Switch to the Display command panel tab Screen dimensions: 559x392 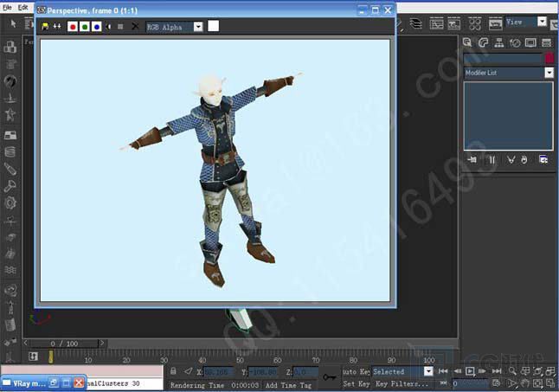pos(530,42)
